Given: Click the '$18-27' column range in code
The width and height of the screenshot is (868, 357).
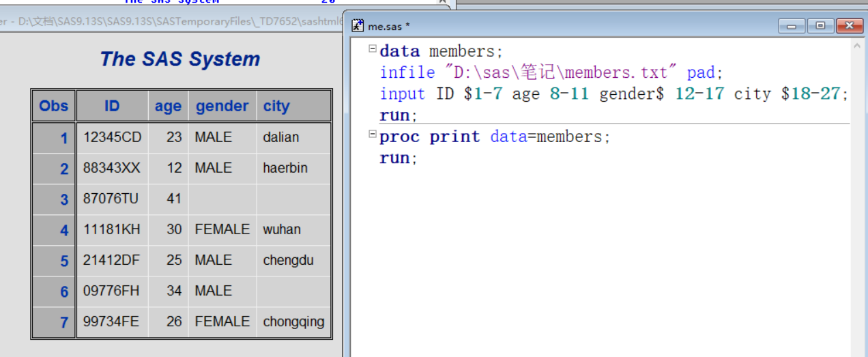Looking at the screenshot, I should tap(811, 94).
